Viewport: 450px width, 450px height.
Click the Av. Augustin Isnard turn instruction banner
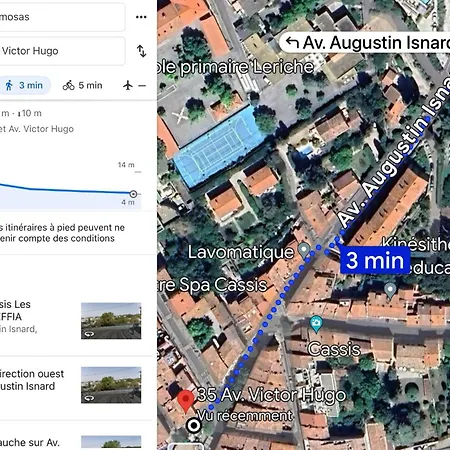tap(365, 43)
